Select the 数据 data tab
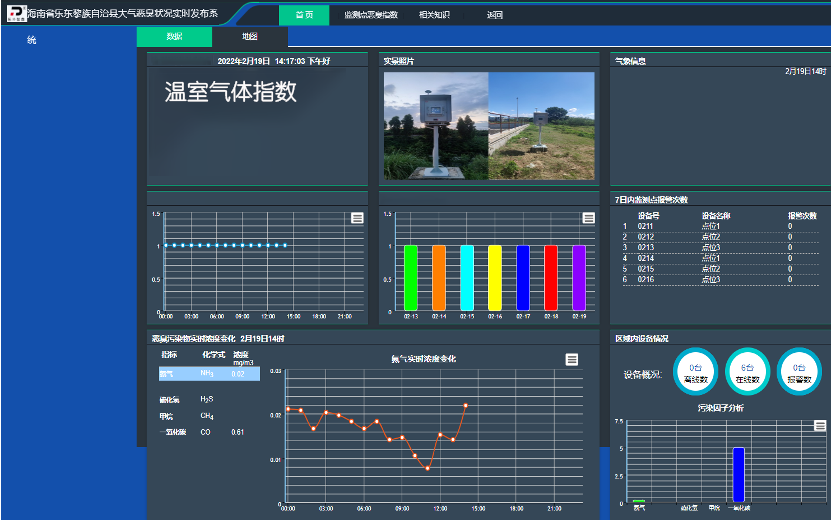832x520 pixels. pos(174,37)
